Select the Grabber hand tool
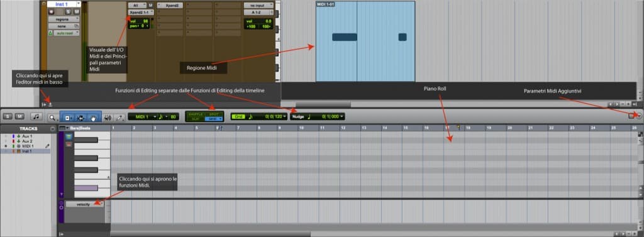 [94, 118]
